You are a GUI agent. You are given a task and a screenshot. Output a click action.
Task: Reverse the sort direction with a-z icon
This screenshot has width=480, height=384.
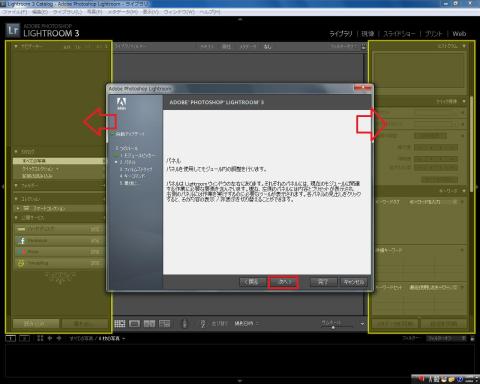point(203,324)
